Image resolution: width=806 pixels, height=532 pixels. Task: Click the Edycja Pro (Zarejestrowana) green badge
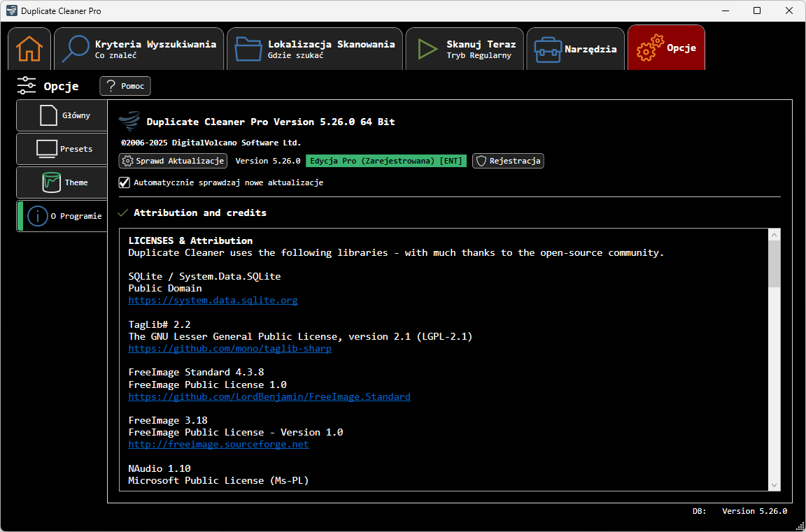click(386, 161)
